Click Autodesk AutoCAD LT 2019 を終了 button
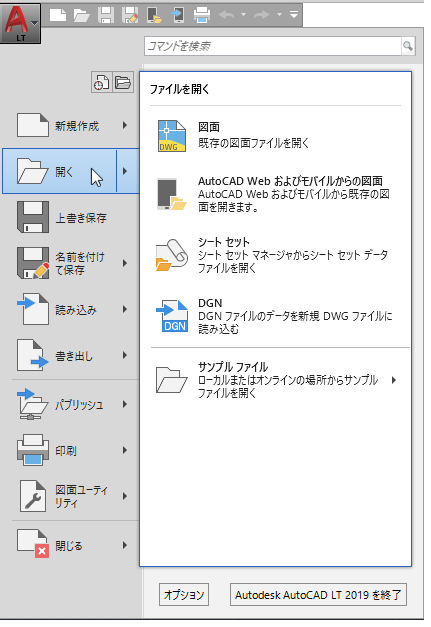This screenshot has width=431, height=627. (318, 595)
